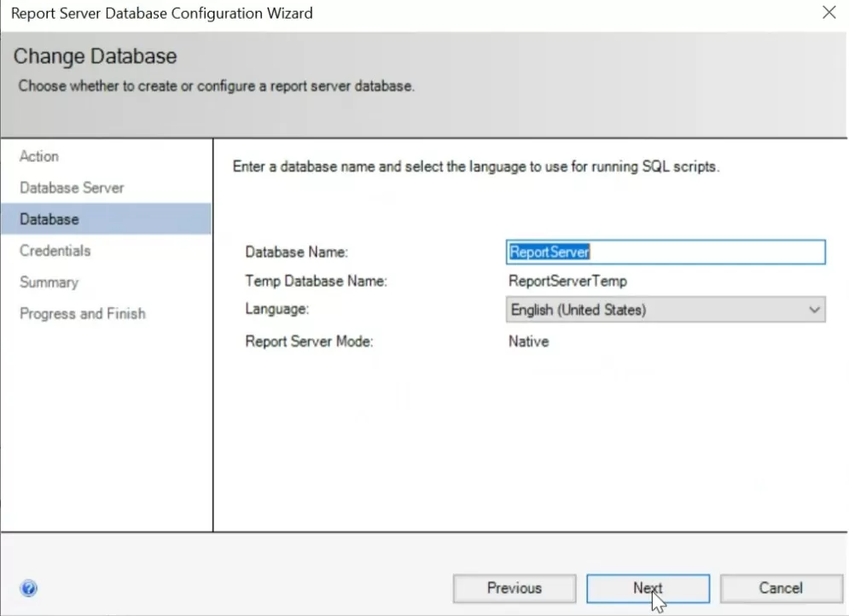Open the Credentials step
The width and height of the screenshot is (849, 616).
point(55,250)
